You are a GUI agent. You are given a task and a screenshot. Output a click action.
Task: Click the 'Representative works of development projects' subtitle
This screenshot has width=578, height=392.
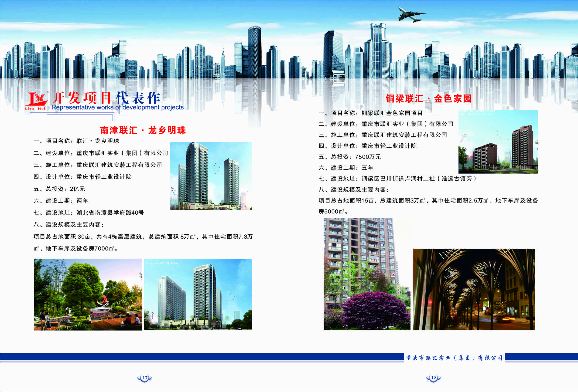[x=117, y=107]
